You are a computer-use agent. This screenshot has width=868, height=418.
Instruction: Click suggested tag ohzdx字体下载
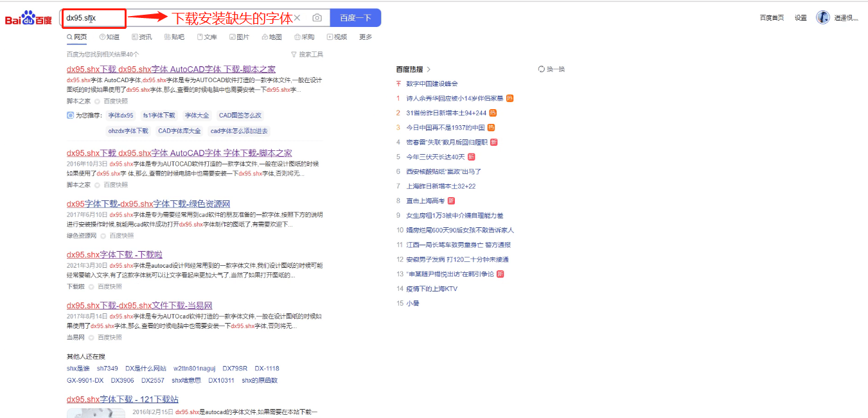[x=128, y=130]
